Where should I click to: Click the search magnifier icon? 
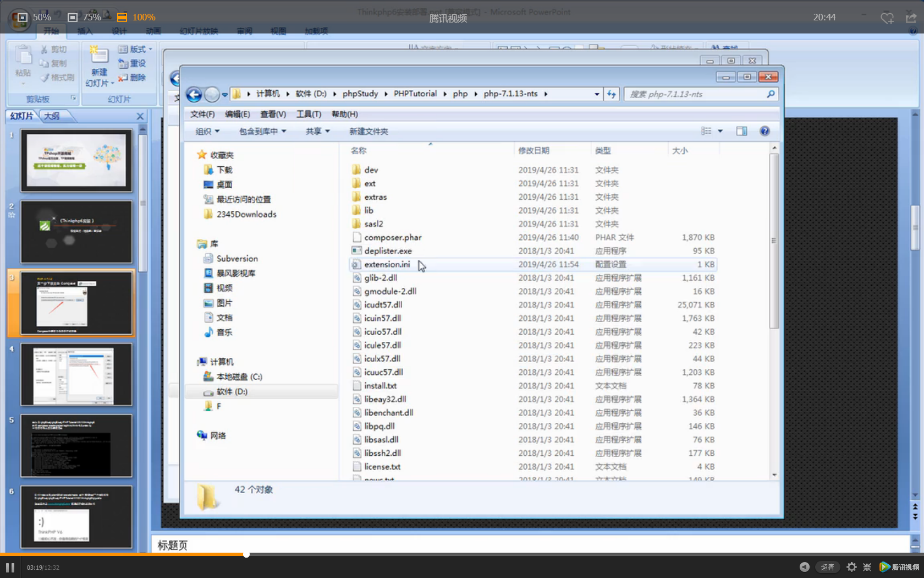(771, 94)
